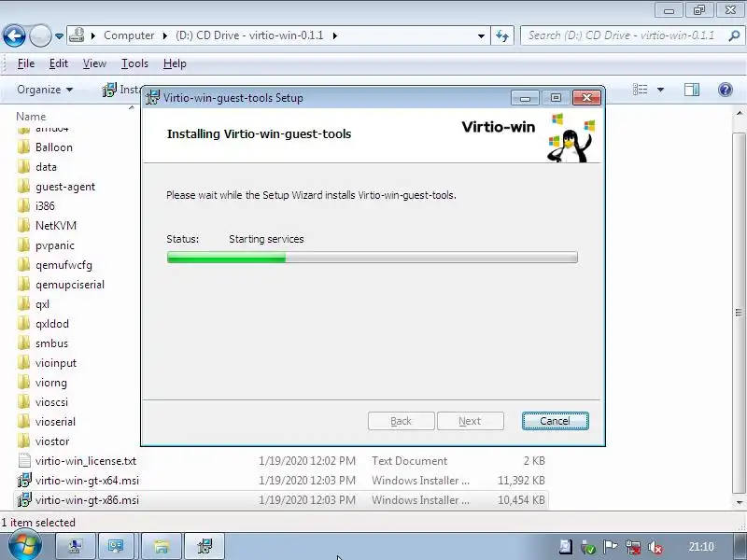747x560 pixels.
Task: Focus the Search CD Drive field
Action: pos(621,35)
